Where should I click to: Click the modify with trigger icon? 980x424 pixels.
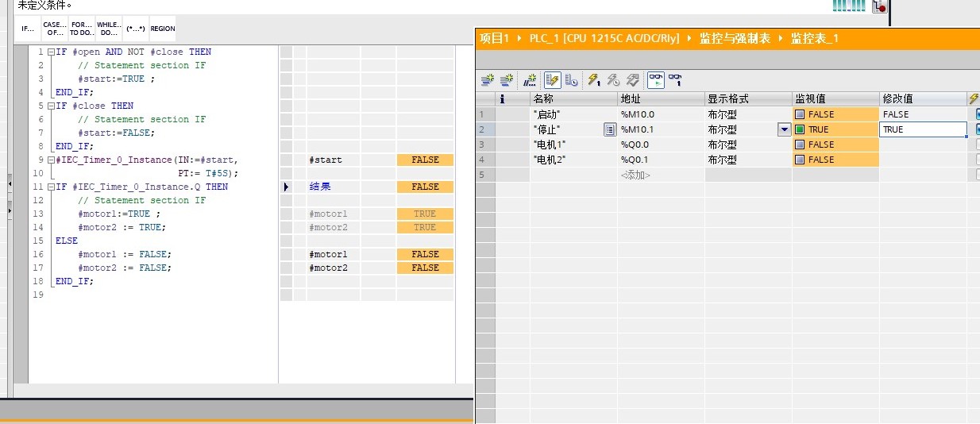pyautogui.click(x=613, y=79)
